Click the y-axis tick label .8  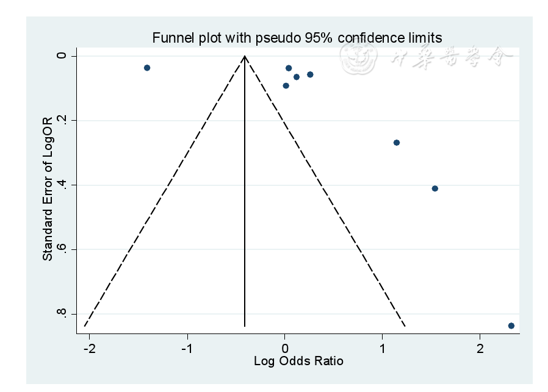tap(61, 314)
